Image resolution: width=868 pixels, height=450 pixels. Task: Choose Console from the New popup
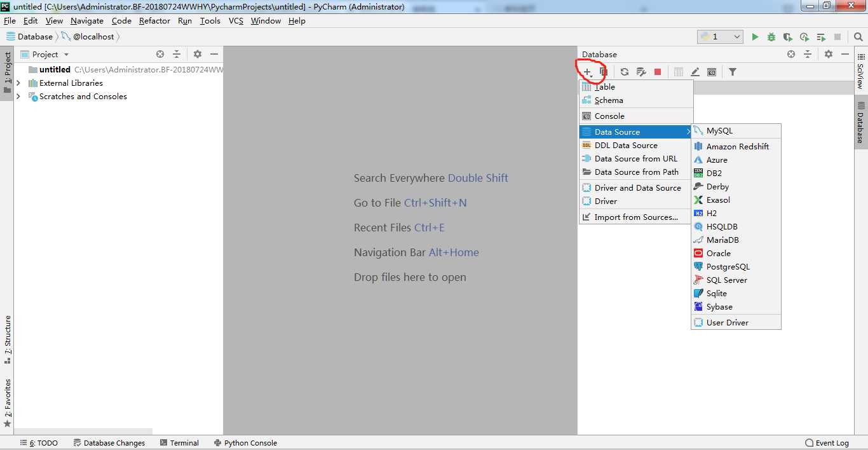coord(636,116)
